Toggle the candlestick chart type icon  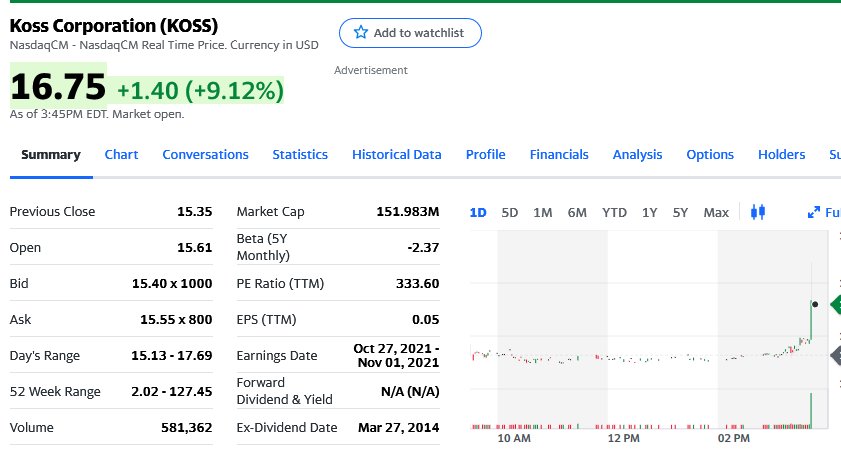tap(758, 212)
